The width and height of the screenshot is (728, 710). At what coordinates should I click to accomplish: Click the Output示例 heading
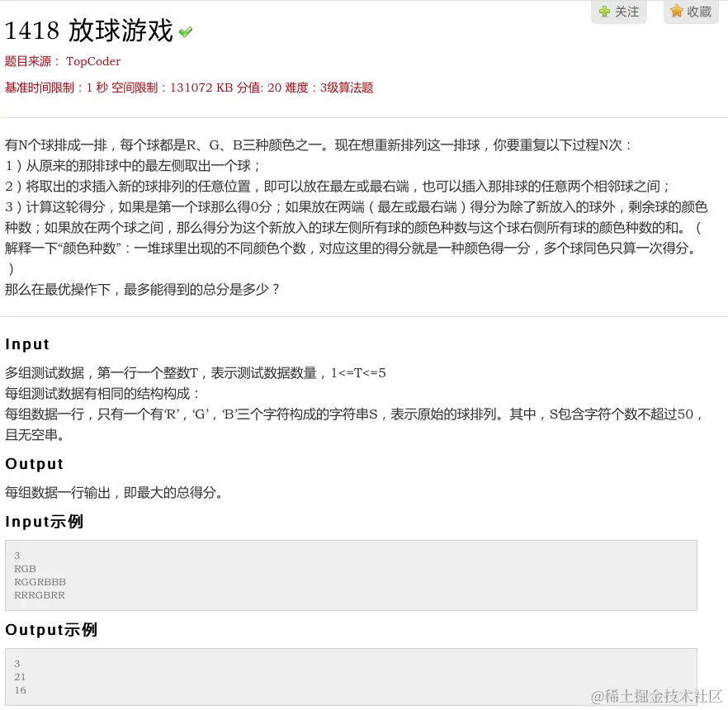(x=51, y=630)
